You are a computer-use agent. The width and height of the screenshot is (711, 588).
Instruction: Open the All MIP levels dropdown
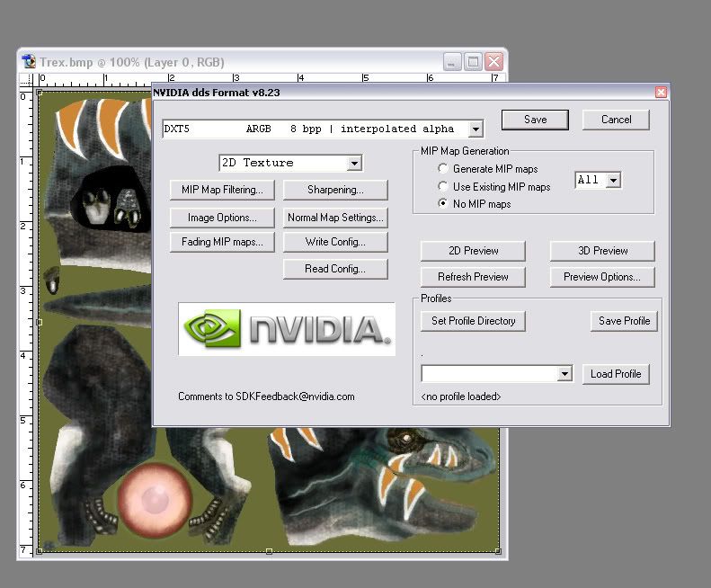(x=613, y=180)
